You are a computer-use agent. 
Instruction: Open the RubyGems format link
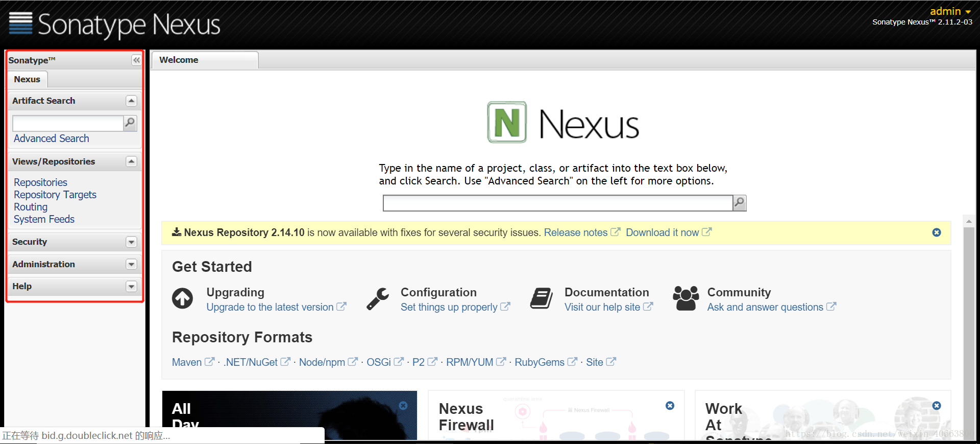coord(546,362)
